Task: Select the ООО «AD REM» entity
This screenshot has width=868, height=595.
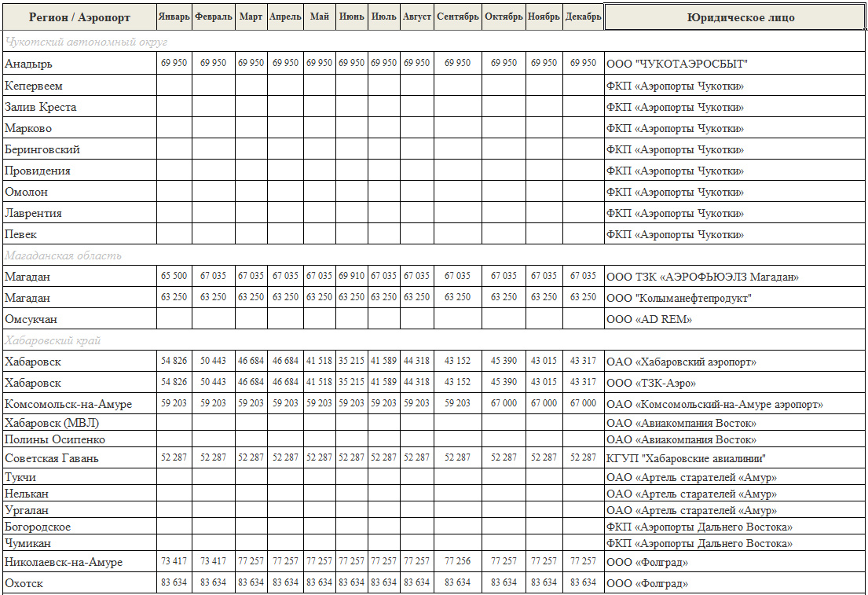Action: point(649,319)
